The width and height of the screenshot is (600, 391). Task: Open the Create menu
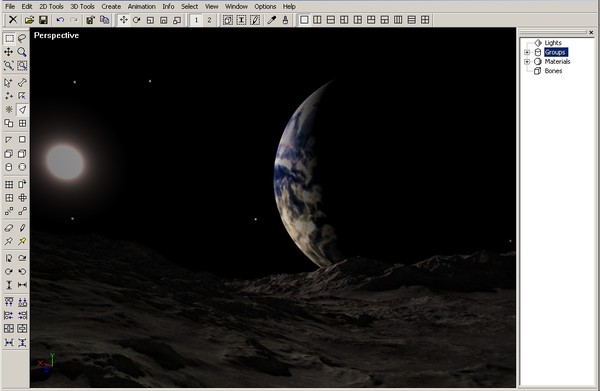(x=111, y=7)
